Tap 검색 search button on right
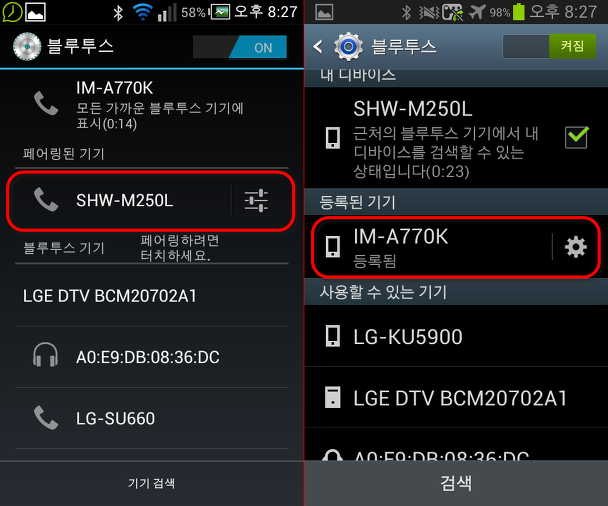 click(456, 483)
